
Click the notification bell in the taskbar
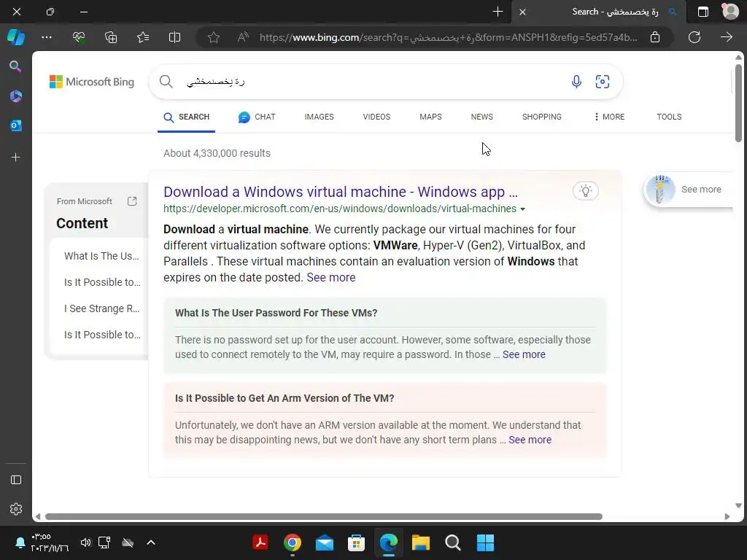pos(20,542)
